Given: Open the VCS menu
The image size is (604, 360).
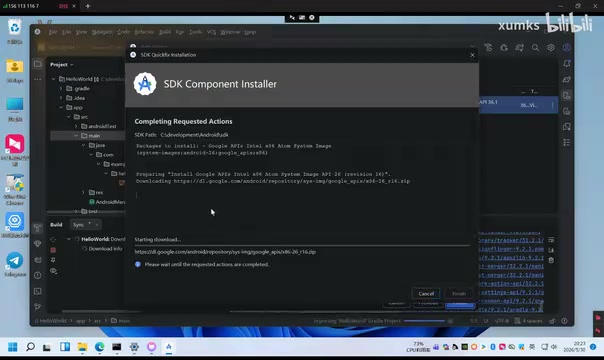Looking at the screenshot, I should [x=211, y=32].
